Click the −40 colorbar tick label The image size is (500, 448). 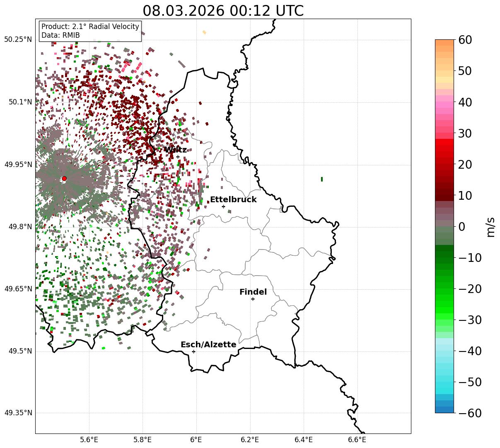click(470, 351)
